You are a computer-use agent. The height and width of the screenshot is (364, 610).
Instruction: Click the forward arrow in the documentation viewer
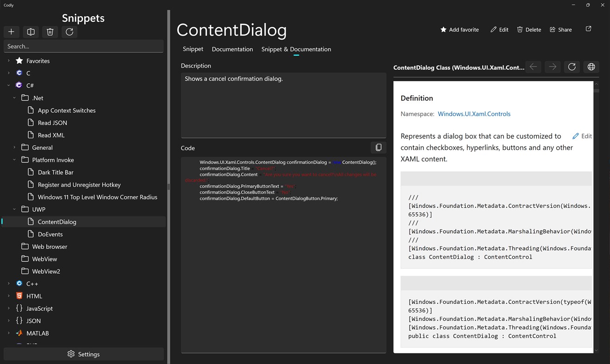point(552,67)
